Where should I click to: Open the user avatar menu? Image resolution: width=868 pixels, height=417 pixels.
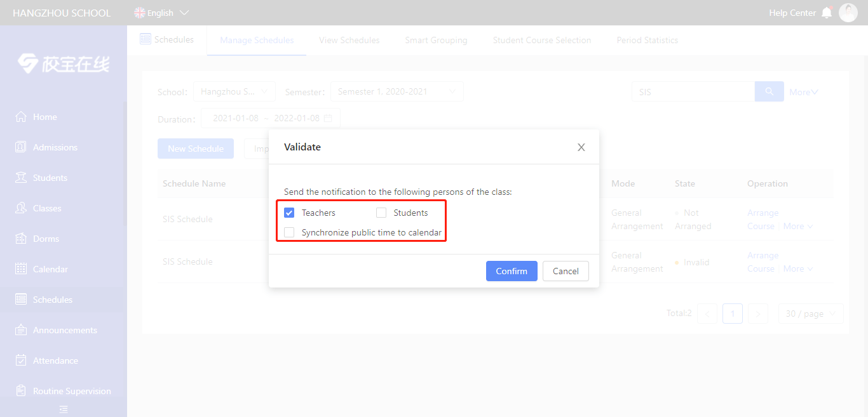(x=848, y=13)
